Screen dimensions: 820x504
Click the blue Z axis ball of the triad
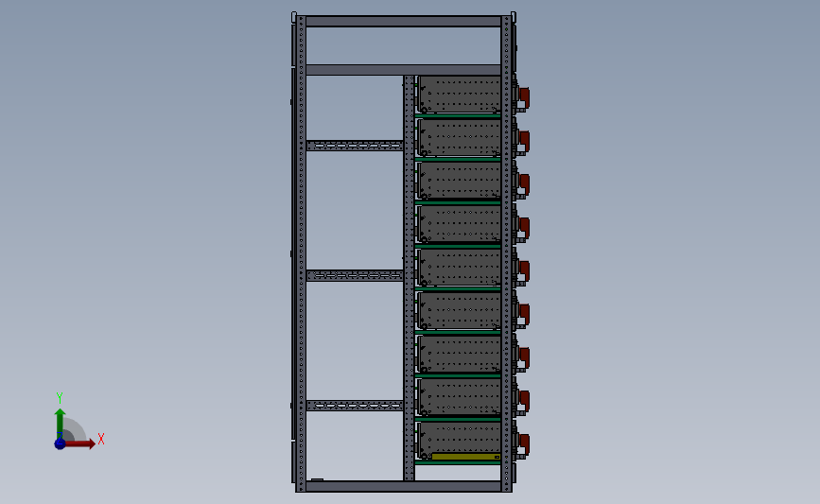click(60, 443)
